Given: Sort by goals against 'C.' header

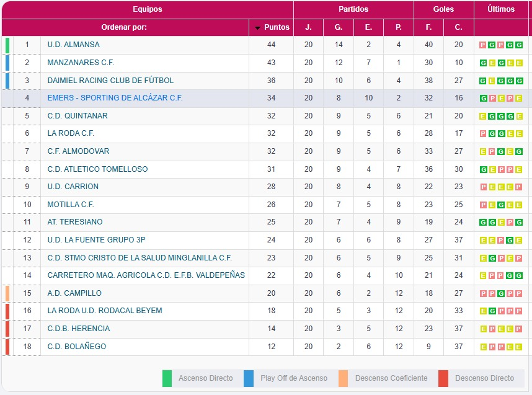Looking at the screenshot, I should click(x=458, y=27).
